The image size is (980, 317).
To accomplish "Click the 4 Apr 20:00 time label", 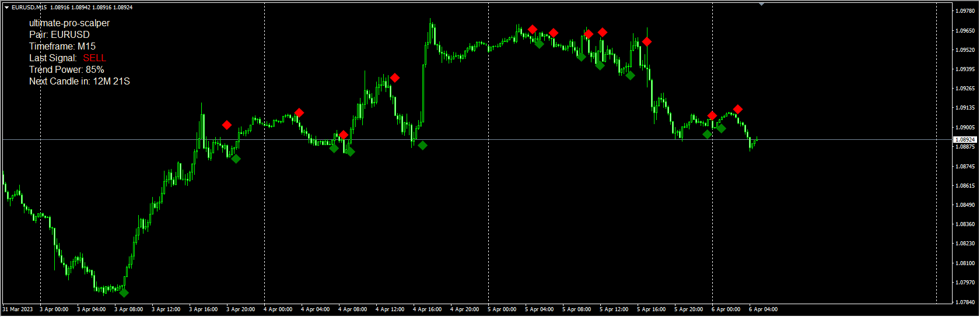I will 465,309.
